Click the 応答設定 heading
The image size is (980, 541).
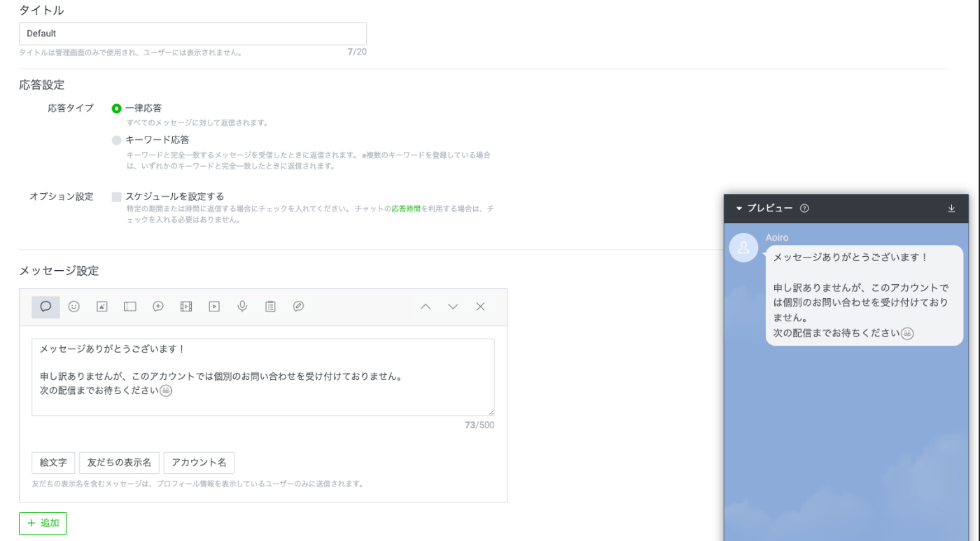[x=42, y=85]
